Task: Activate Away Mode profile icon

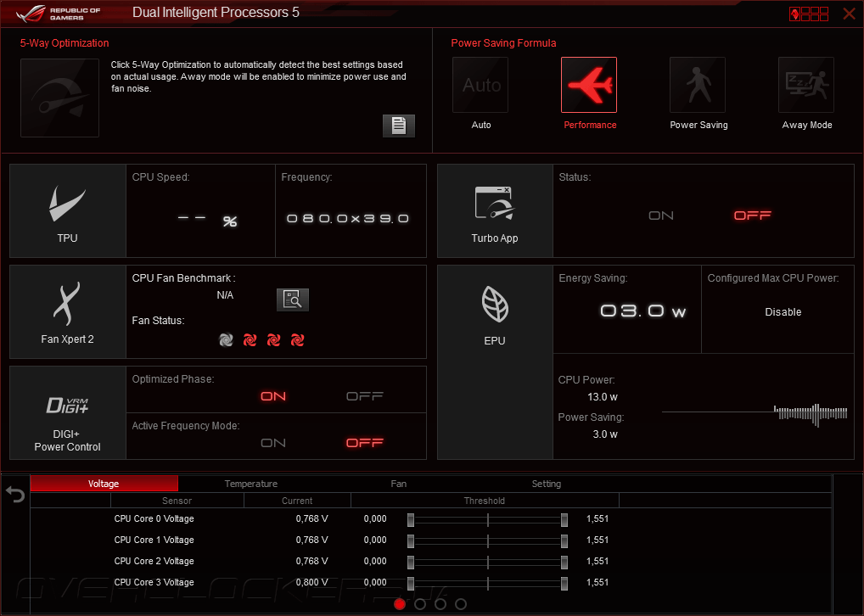Action: tap(806, 86)
